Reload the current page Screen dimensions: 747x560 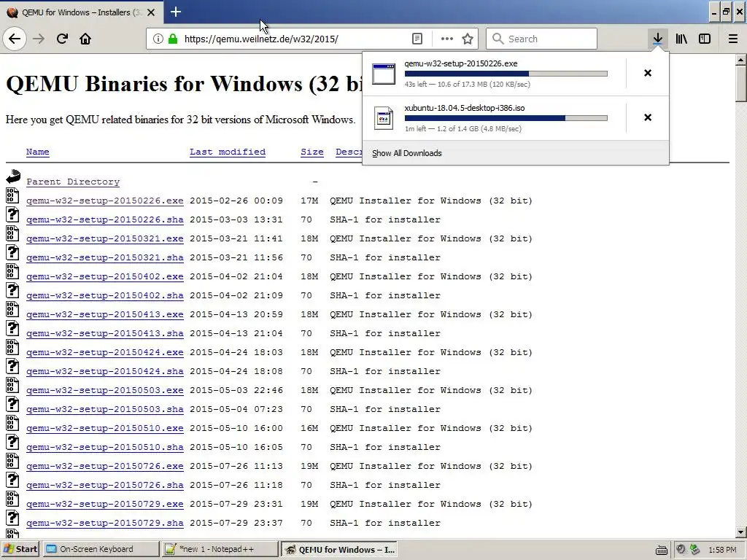click(62, 39)
